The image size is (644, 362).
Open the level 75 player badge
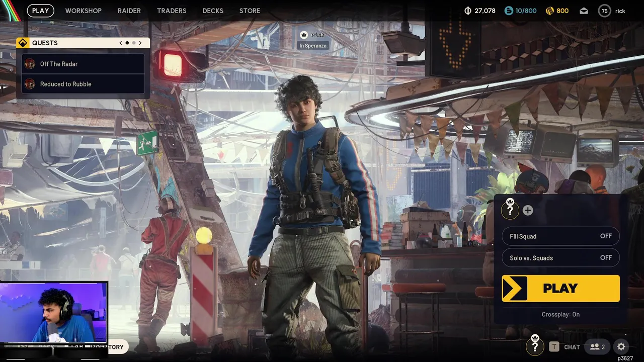[x=604, y=11]
